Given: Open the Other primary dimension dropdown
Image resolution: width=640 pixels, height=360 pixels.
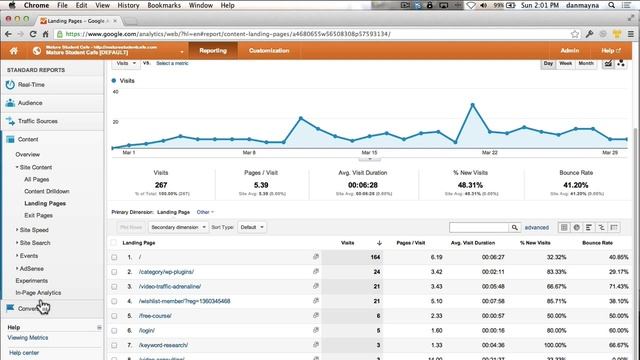Looking at the screenshot, I should 205,212.
